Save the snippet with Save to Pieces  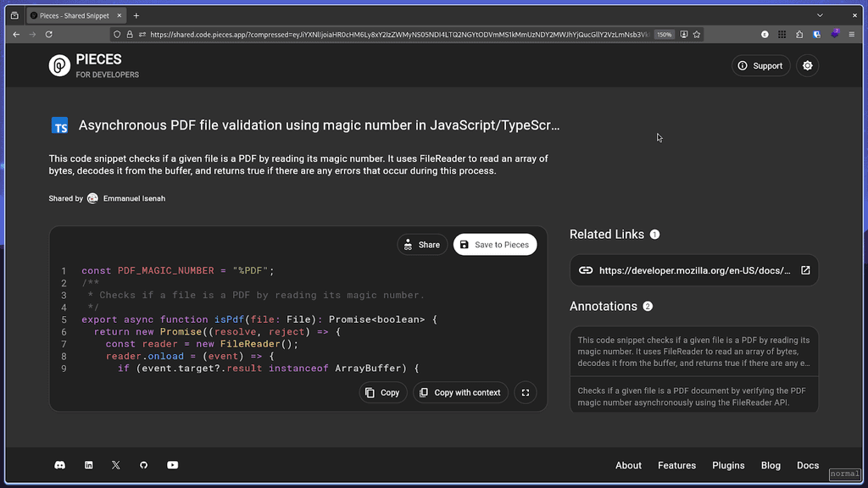pyautogui.click(x=495, y=244)
